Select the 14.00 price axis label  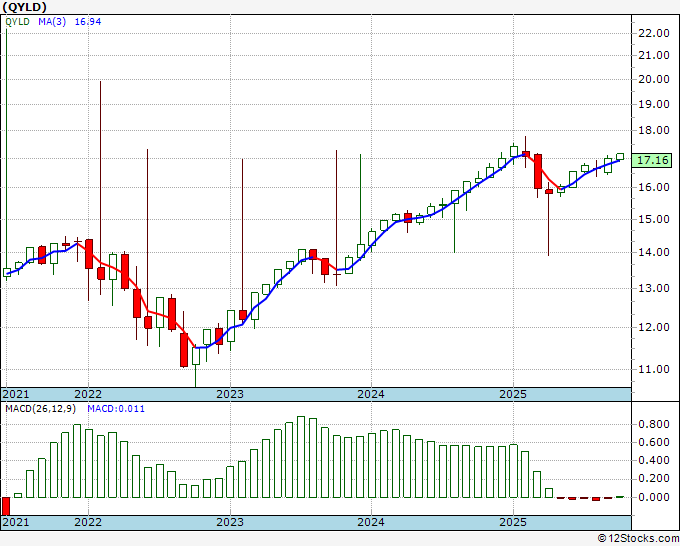(x=654, y=252)
